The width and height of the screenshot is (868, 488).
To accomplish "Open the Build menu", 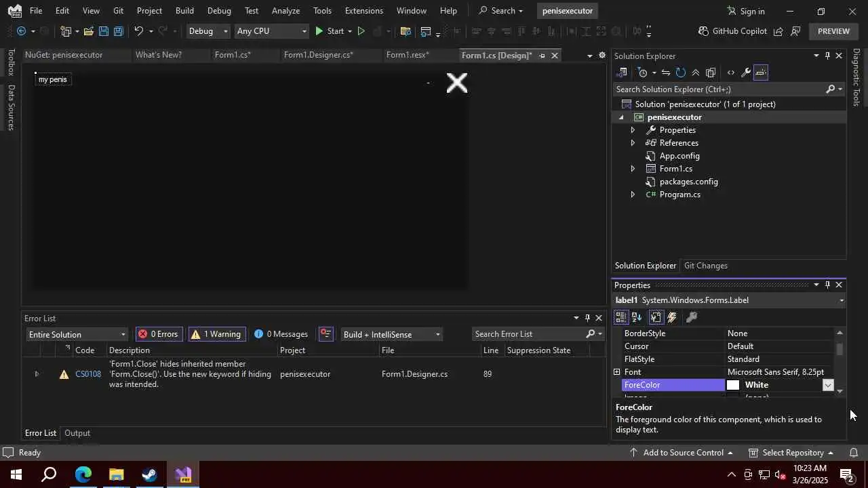I will pyautogui.click(x=184, y=11).
